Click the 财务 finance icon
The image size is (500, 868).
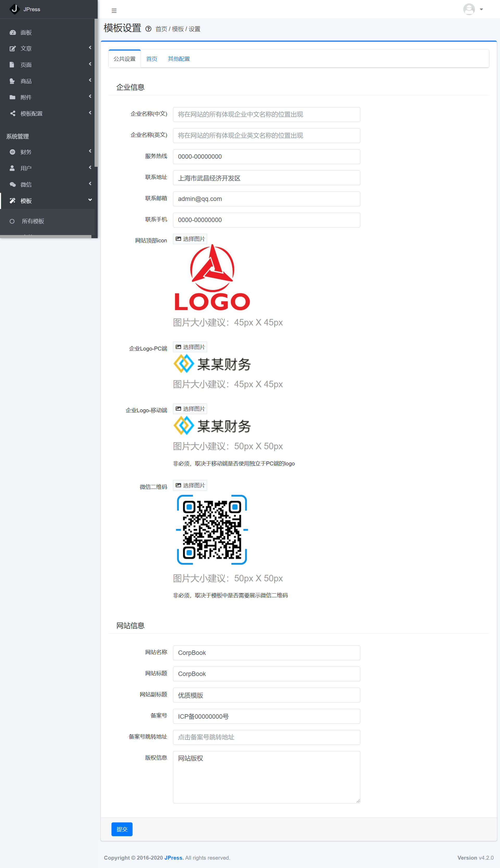click(x=12, y=152)
